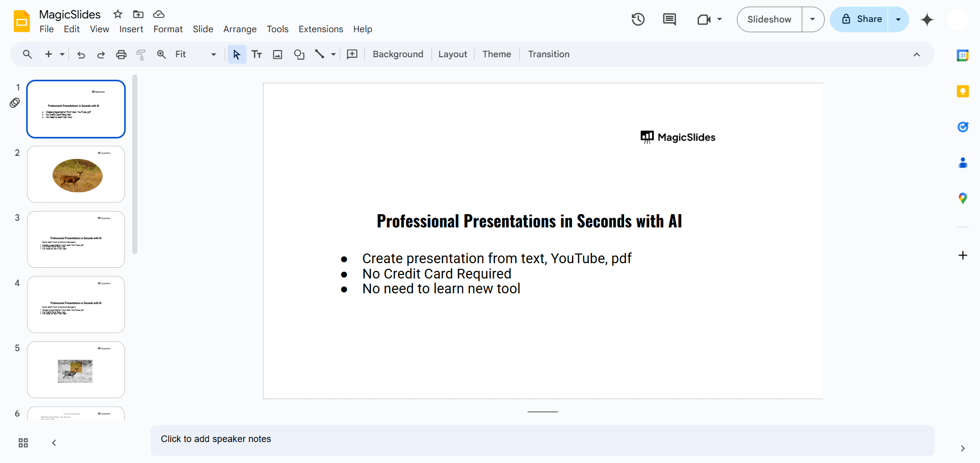980x463 pixels.
Task: Open Google Keep in side panel
Action: pos(963,91)
